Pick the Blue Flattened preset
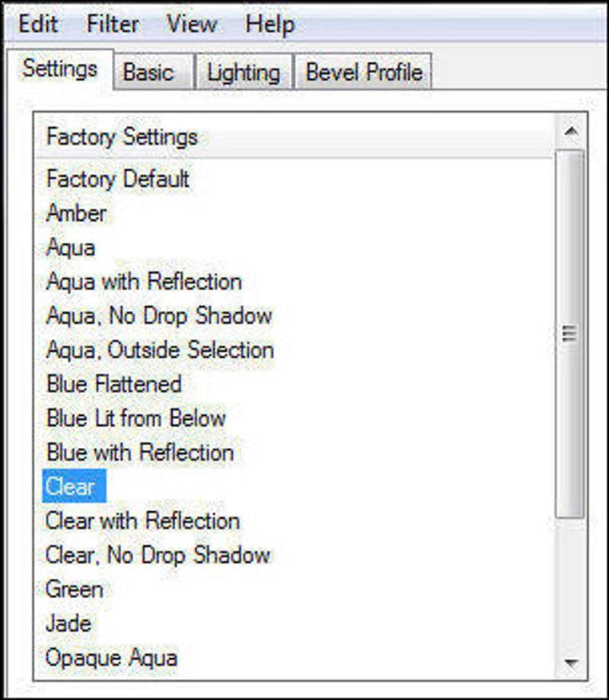 tap(114, 384)
